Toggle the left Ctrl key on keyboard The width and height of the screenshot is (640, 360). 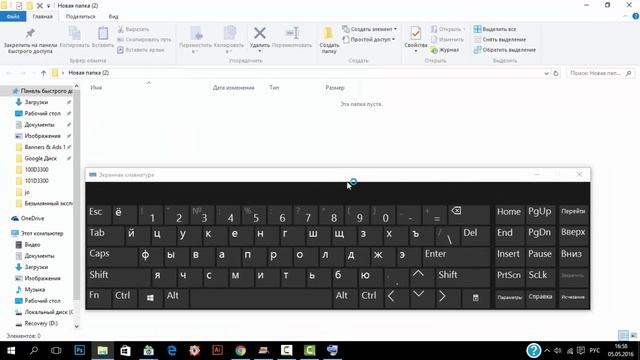pos(124,298)
